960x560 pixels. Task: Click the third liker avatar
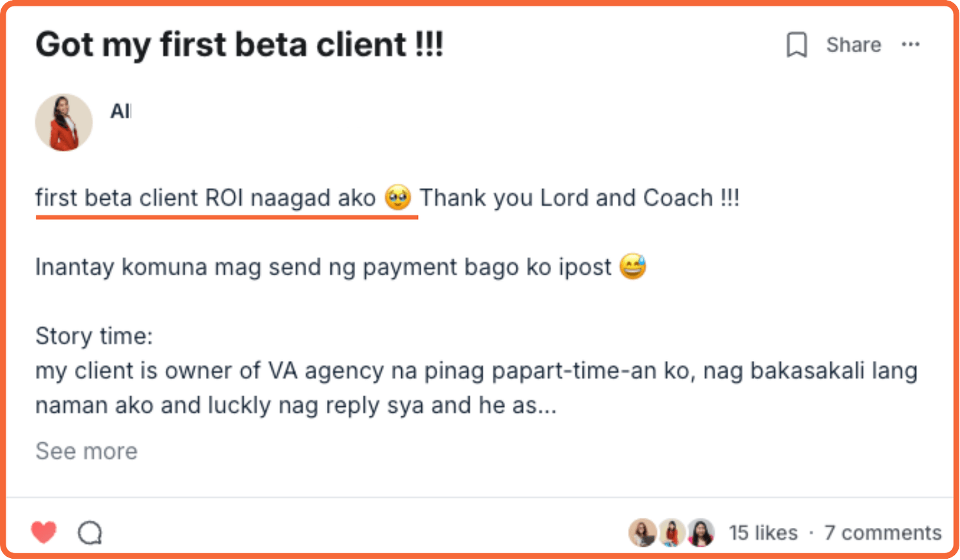pos(701,532)
